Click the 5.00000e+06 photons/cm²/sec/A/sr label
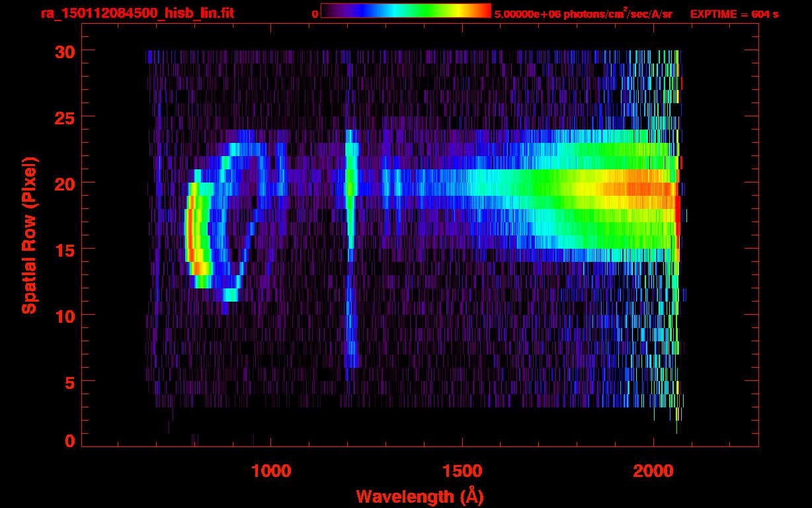The width and height of the screenshot is (812, 508). [x=583, y=13]
